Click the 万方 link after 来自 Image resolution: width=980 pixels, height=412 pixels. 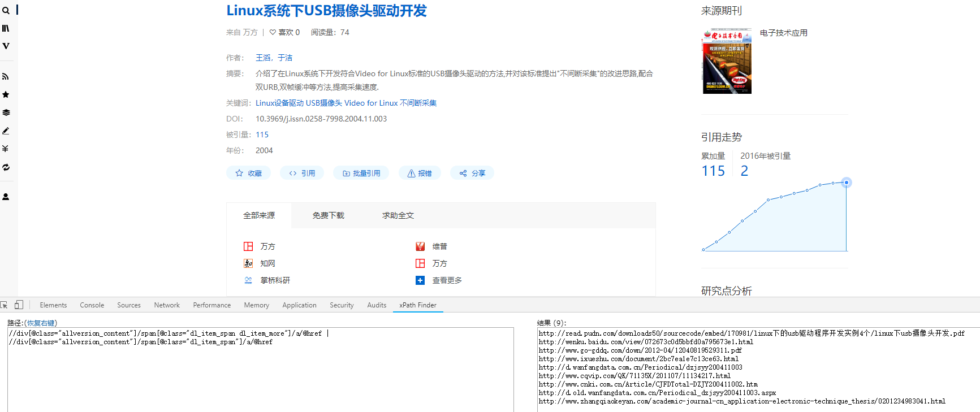pos(251,32)
